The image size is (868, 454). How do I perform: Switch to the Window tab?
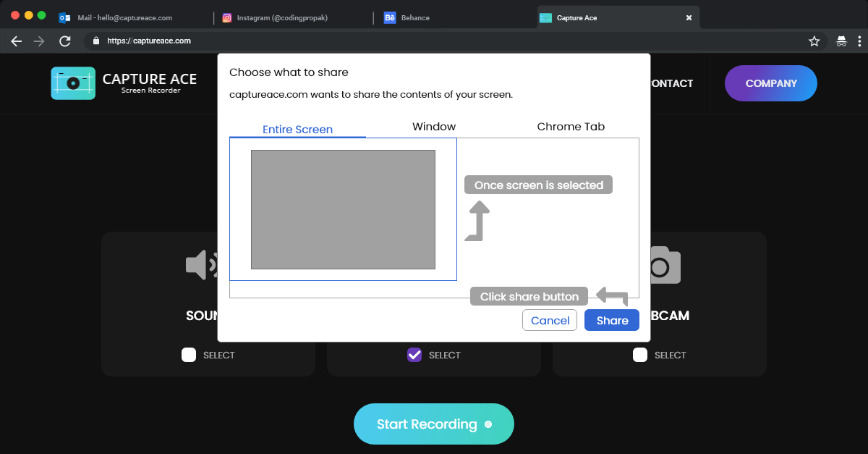tap(434, 127)
